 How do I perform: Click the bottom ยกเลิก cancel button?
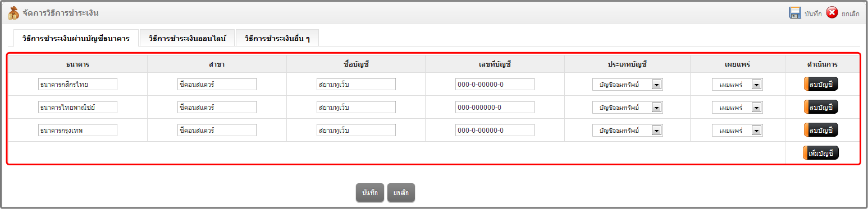(x=401, y=192)
